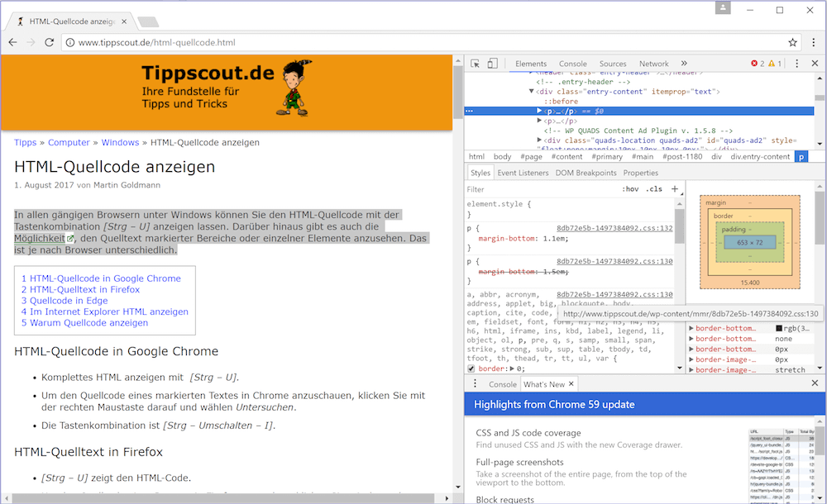Click the Tippscout mascot image
Viewport: 827px width, 504px height.
coord(294,88)
